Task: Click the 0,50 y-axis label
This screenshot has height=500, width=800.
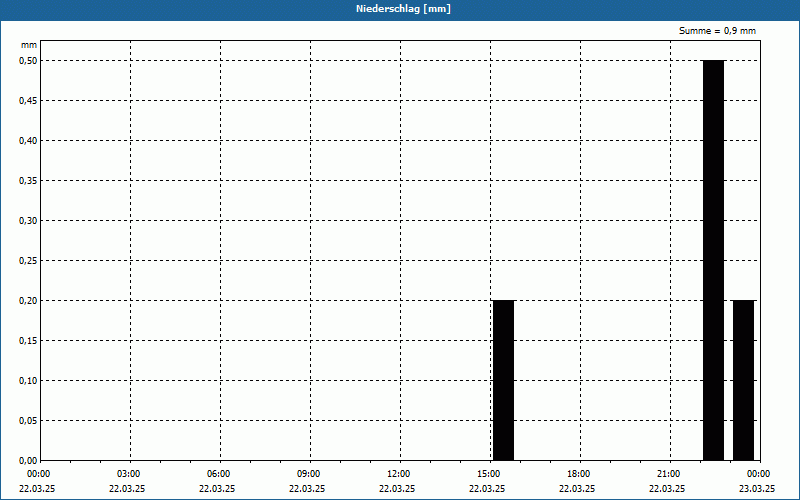Action: point(28,61)
